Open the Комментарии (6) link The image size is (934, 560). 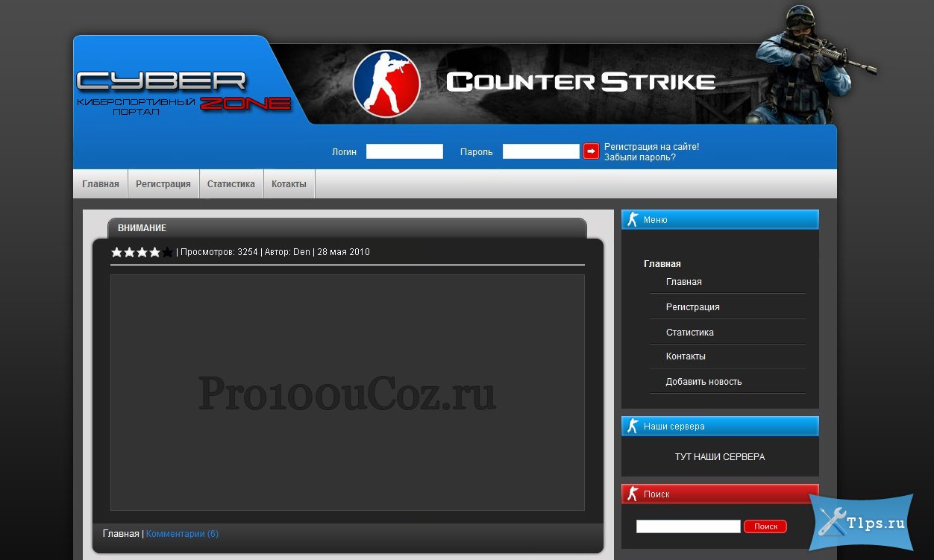[182, 534]
